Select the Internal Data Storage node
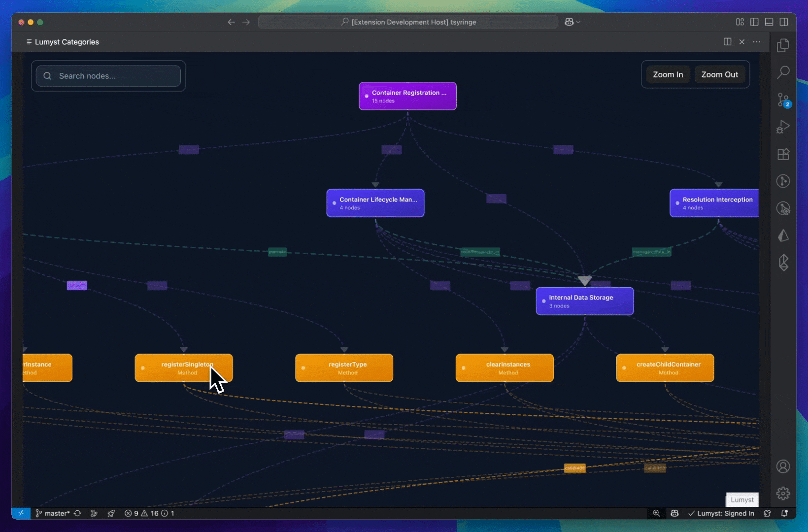The width and height of the screenshot is (808, 532). pyautogui.click(x=585, y=301)
